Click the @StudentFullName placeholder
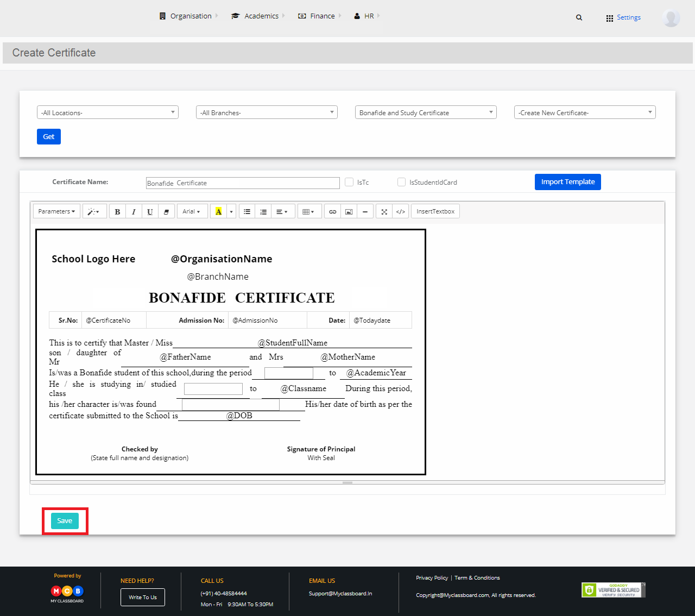 point(293,343)
